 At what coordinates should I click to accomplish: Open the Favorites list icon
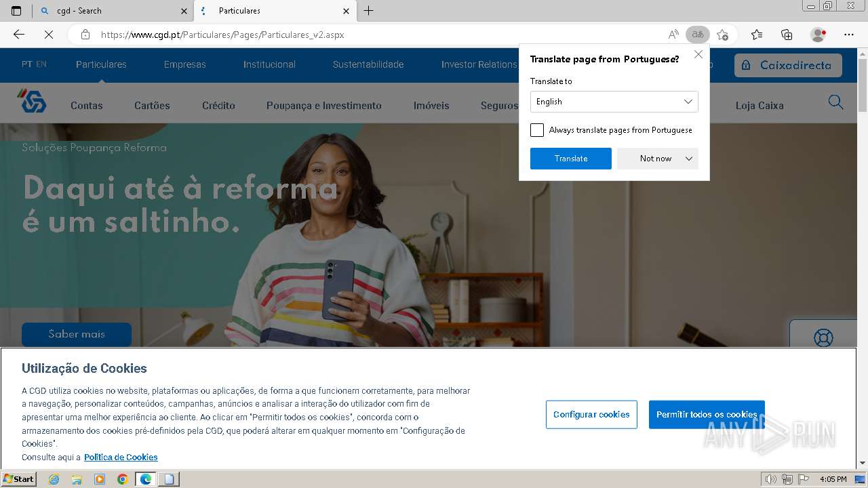click(757, 35)
